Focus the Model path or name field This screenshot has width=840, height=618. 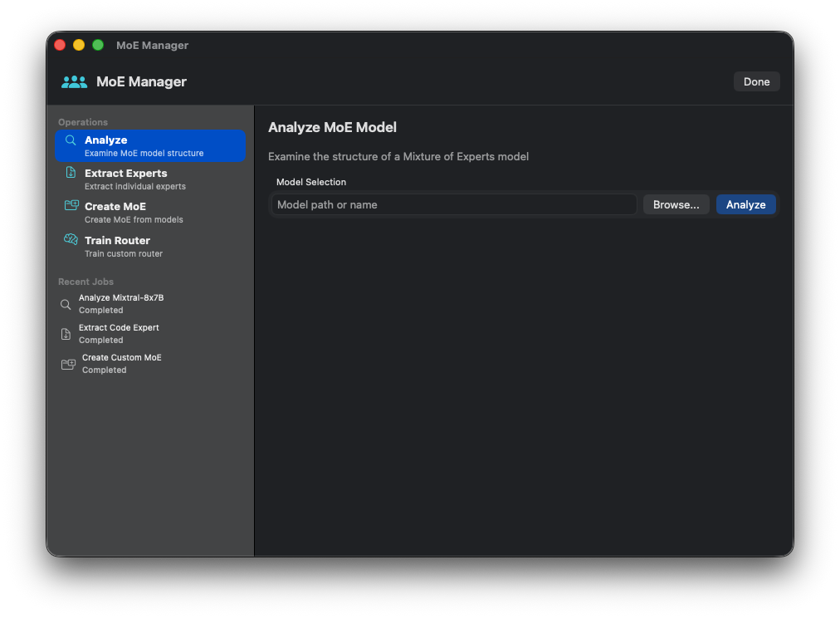[454, 204]
